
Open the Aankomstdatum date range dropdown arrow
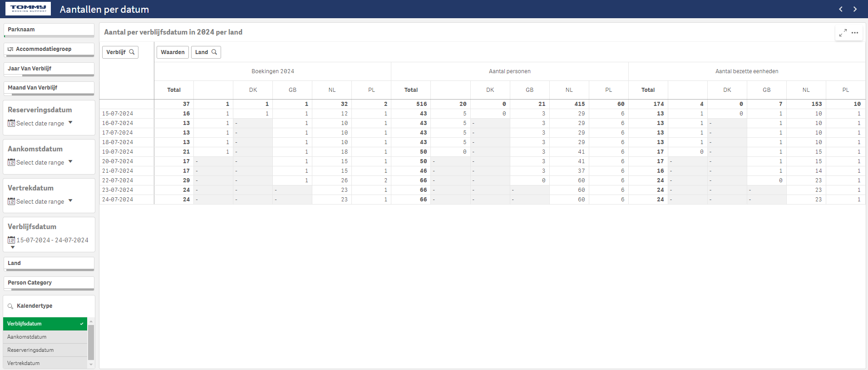tap(70, 162)
